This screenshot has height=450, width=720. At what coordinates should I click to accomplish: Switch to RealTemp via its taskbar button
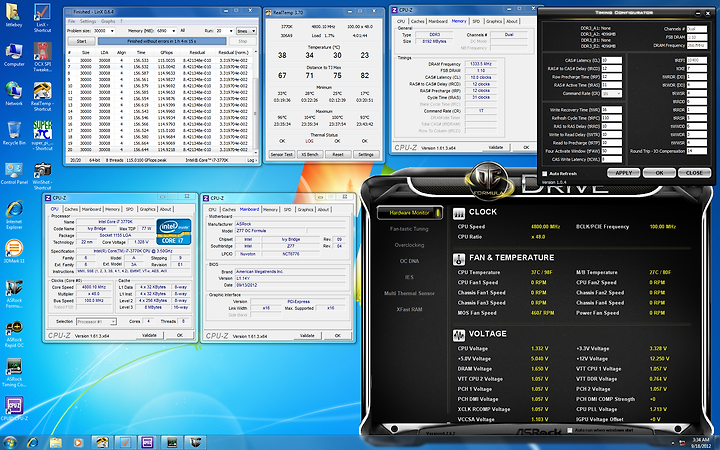(102, 443)
